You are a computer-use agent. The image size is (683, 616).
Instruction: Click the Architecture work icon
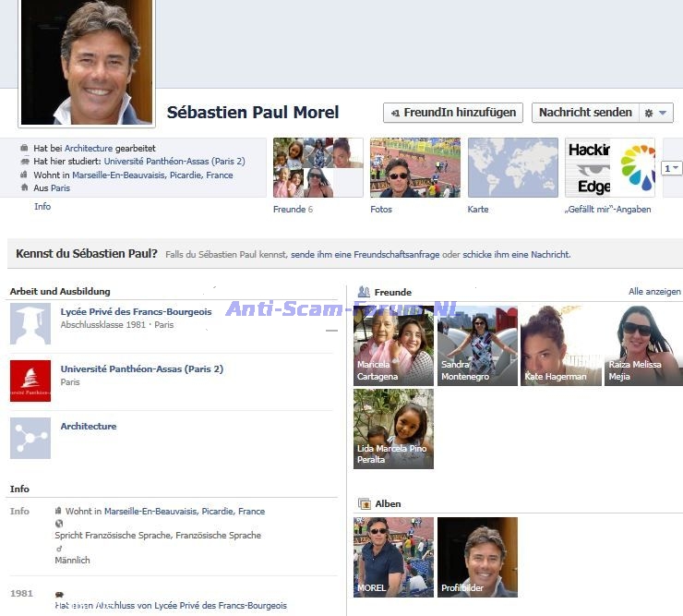coord(30,438)
